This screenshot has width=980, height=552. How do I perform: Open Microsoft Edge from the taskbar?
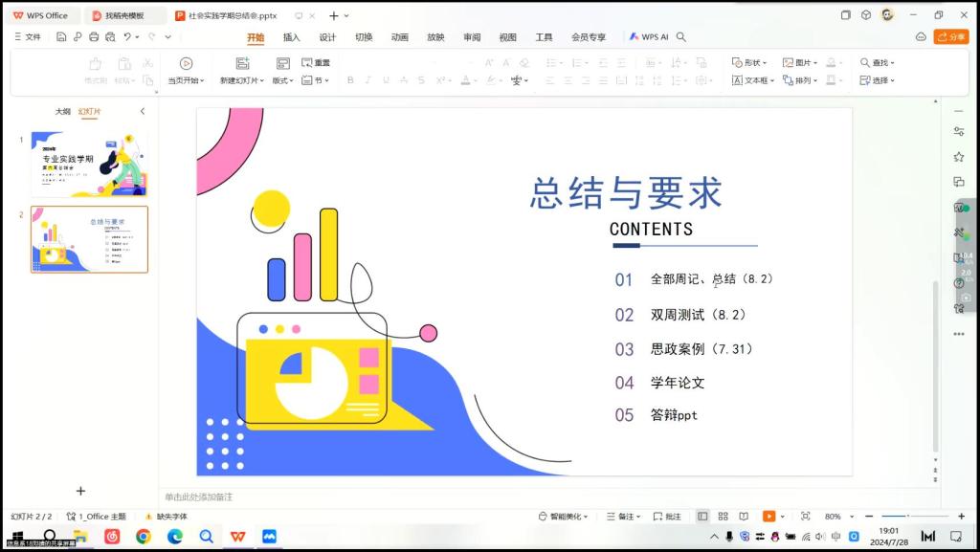pyautogui.click(x=175, y=537)
